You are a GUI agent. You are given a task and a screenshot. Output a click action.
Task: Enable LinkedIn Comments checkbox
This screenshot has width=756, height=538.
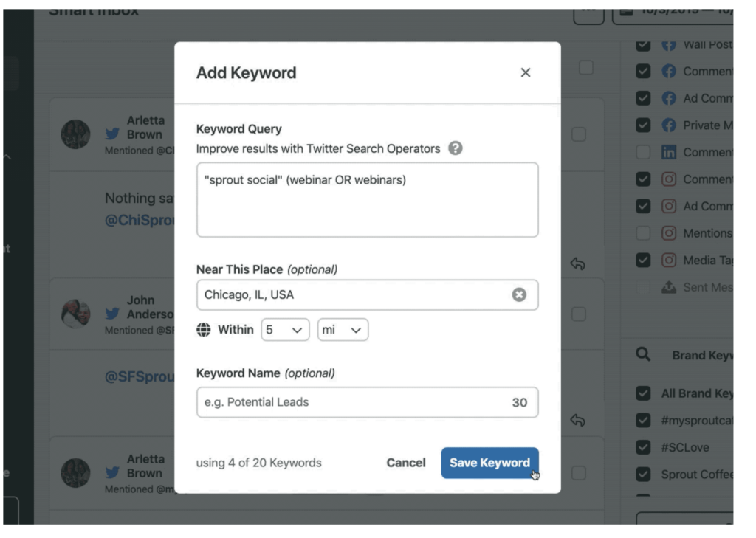[x=643, y=152]
